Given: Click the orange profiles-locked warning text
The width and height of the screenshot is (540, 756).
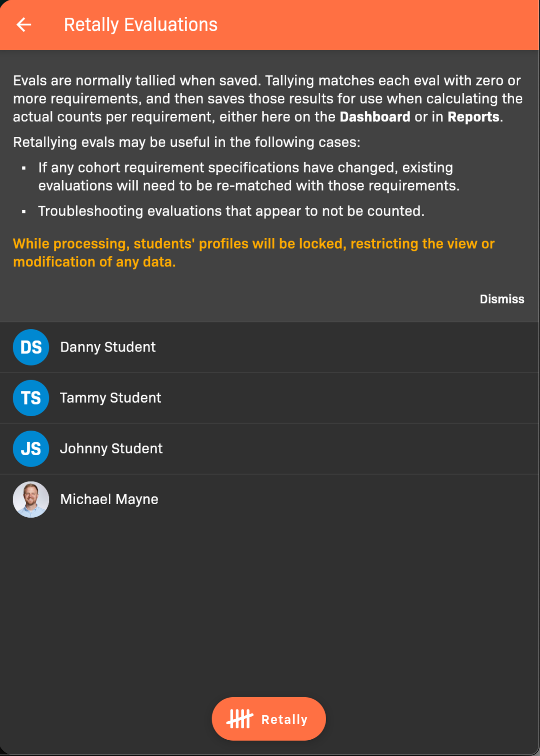Looking at the screenshot, I should pos(254,253).
